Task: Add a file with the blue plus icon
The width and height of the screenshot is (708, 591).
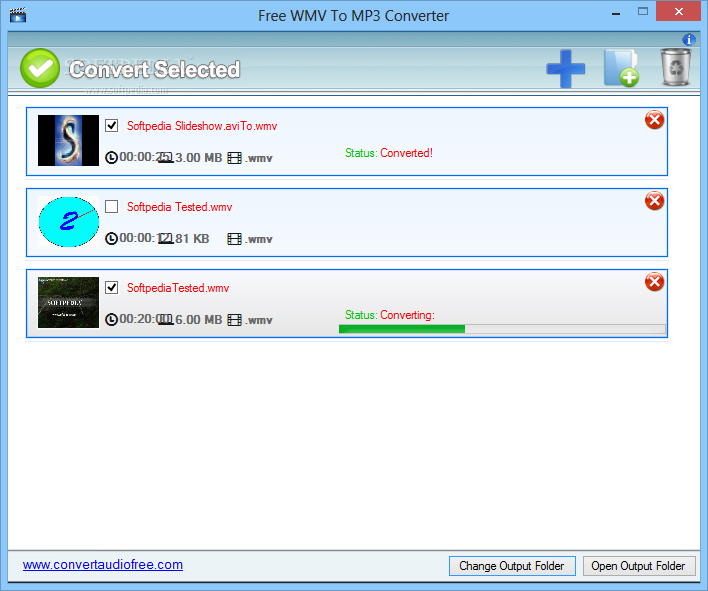Action: (565, 69)
